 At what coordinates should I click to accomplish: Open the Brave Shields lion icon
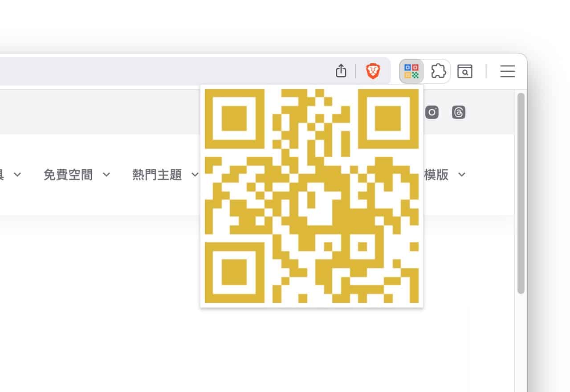(373, 71)
